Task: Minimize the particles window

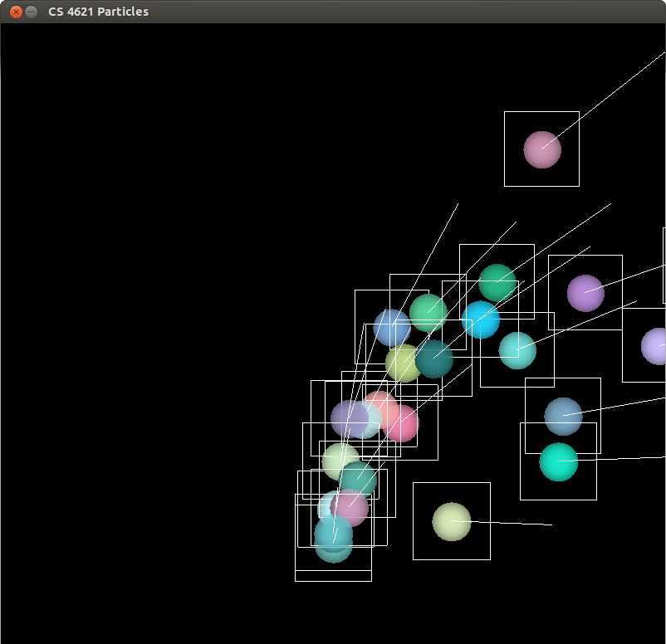Action: (x=31, y=12)
